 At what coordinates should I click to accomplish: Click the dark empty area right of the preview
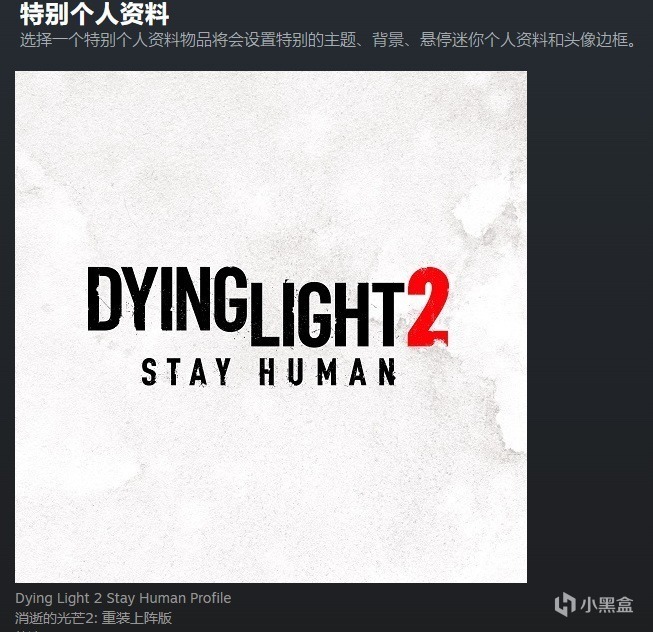point(589,327)
